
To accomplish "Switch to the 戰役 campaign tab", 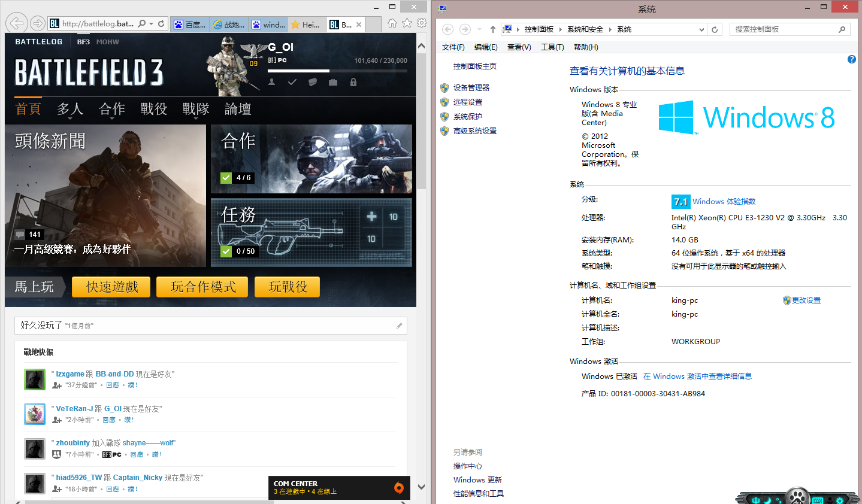I will click(x=154, y=109).
